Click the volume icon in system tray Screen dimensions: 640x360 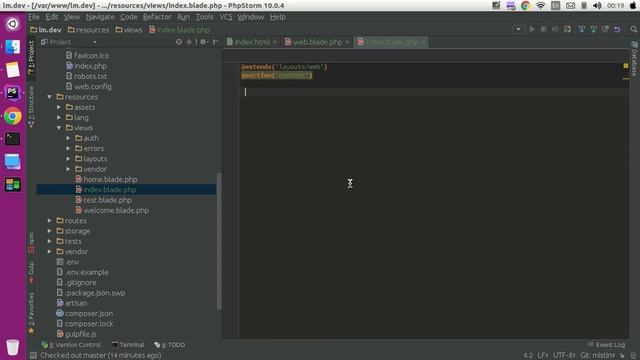[597, 5]
